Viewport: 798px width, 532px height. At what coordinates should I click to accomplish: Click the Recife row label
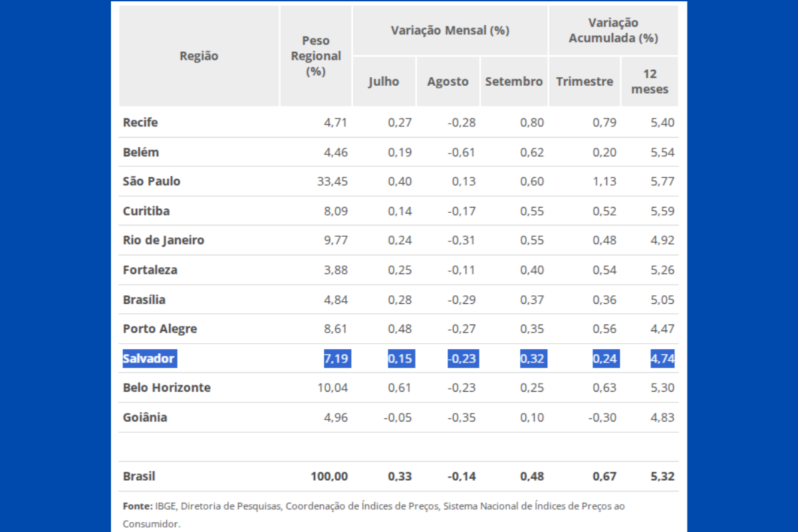[140, 122]
